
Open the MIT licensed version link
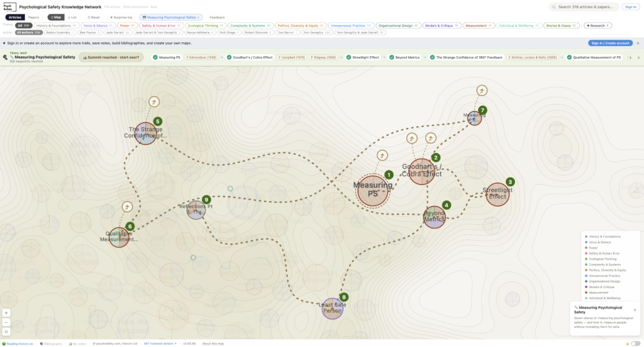tap(160, 343)
